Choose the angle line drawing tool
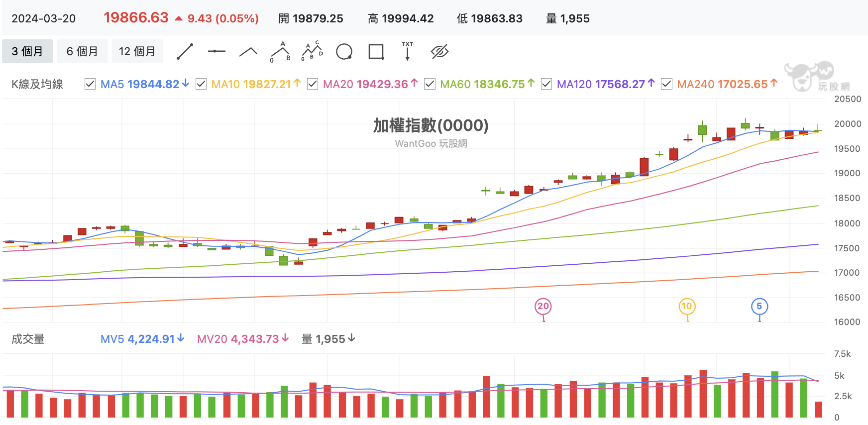 (x=248, y=52)
